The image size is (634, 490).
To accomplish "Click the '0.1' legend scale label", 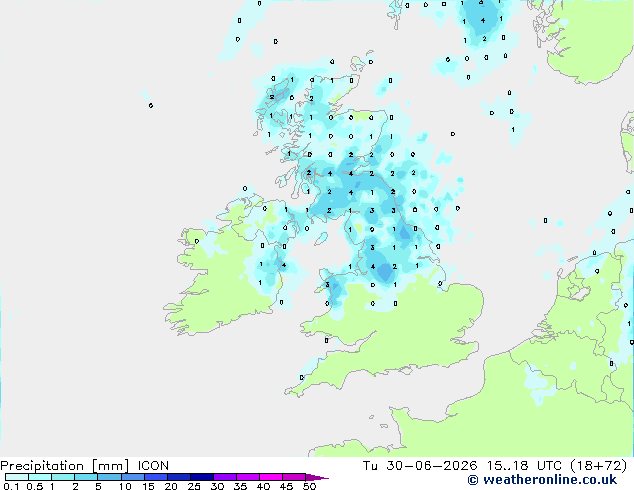I will (11, 486).
